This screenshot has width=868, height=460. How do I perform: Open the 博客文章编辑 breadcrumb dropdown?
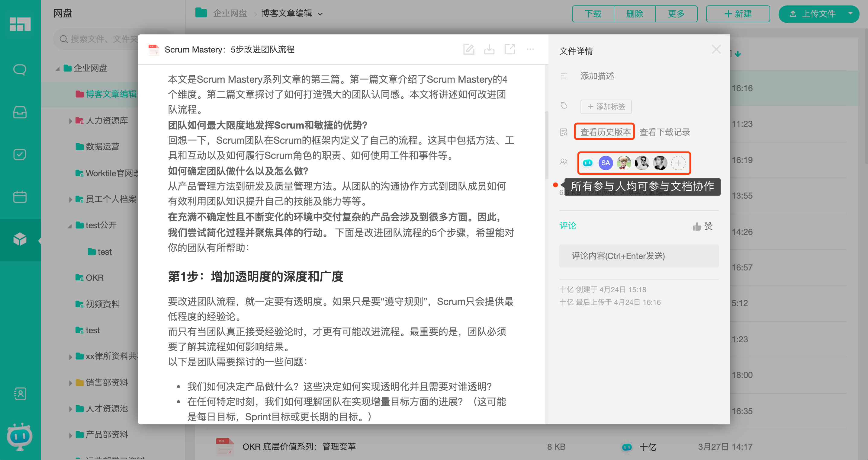pos(320,14)
